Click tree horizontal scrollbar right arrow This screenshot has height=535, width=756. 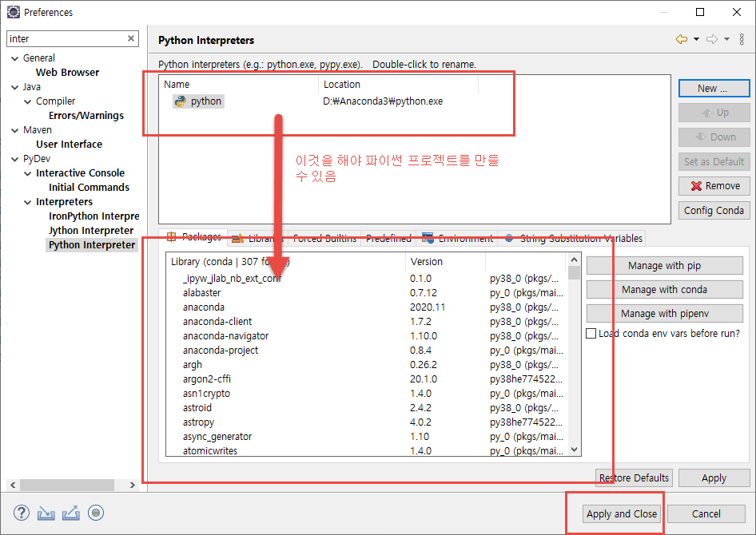tap(133, 485)
